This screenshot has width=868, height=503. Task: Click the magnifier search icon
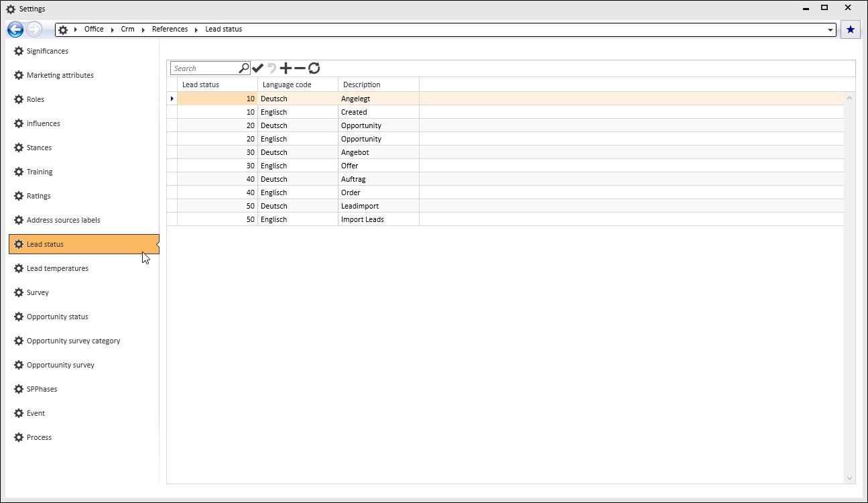244,68
